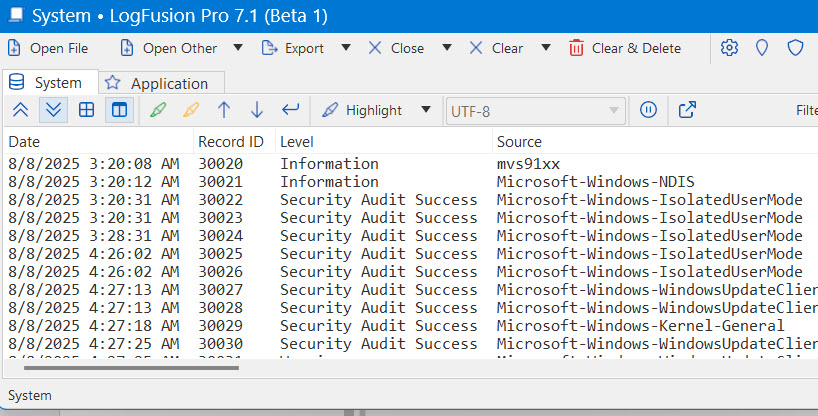Image resolution: width=818 pixels, height=416 pixels.
Task: Select the 8/8/2025 4:27:25 AM entry
Action: 411,344
